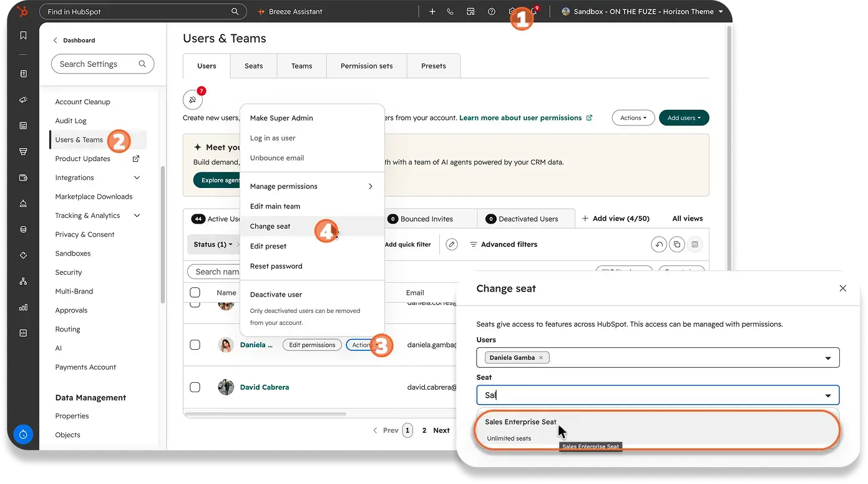Viewport: 868px width, 484px height.
Task: Click the duplicate view icon
Action: pos(676,245)
